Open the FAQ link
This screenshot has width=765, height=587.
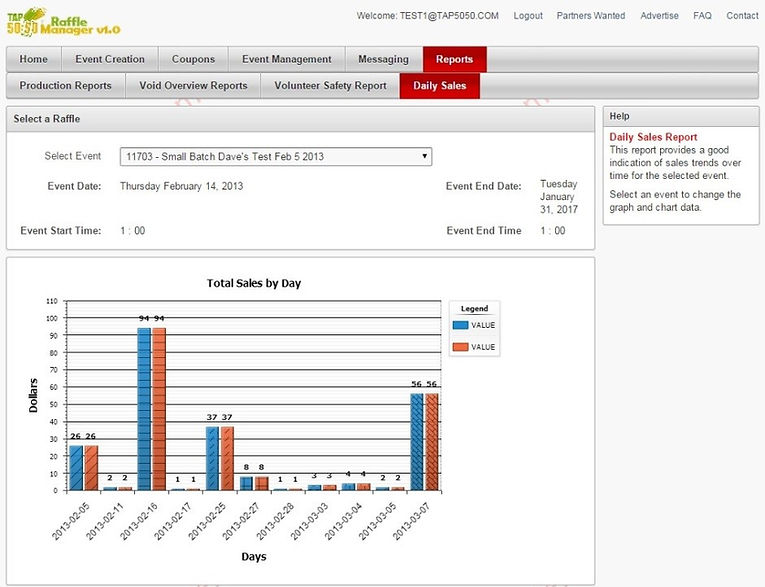pos(702,16)
